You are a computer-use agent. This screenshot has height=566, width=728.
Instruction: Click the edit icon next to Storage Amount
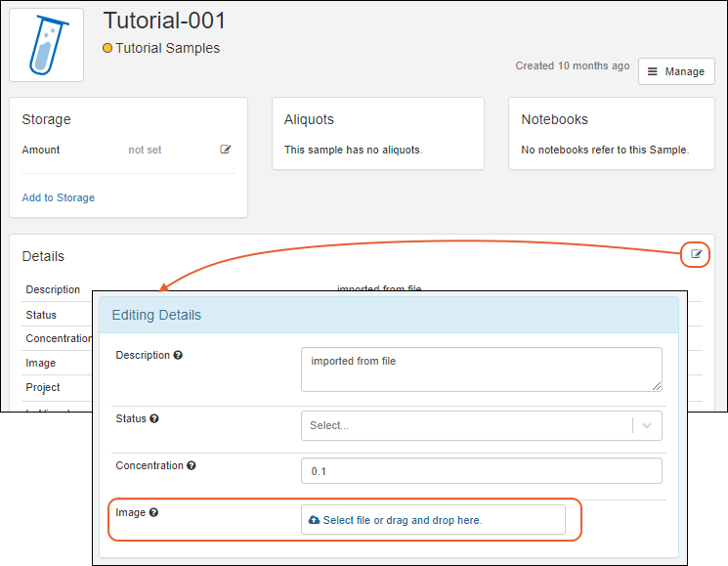tap(226, 150)
